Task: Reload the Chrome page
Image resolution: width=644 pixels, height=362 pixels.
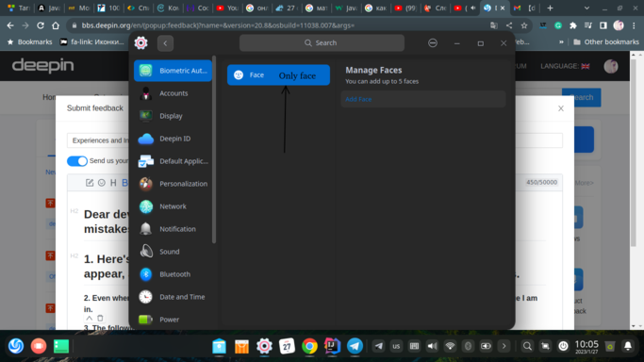Action: (41, 25)
